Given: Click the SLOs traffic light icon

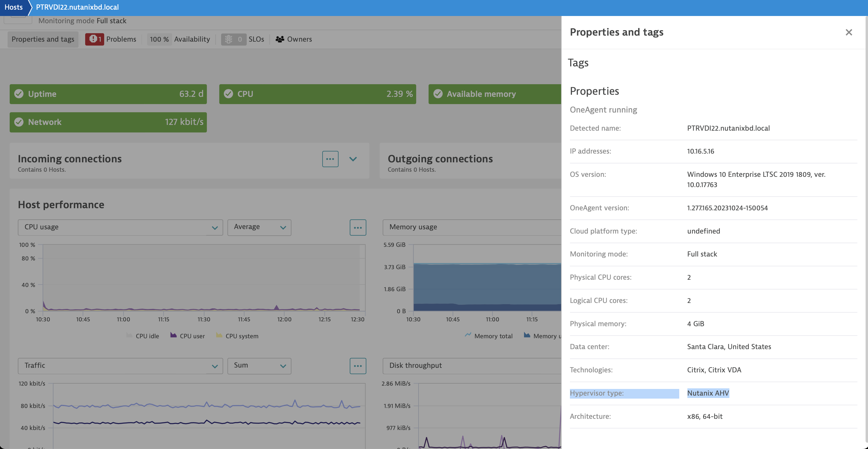Looking at the screenshot, I should (x=228, y=39).
